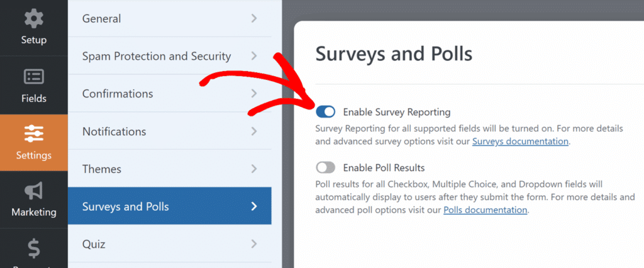This screenshot has width=644, height=268.
Task: Click the Payments dollar icon
Action: [x=33, y=250]
